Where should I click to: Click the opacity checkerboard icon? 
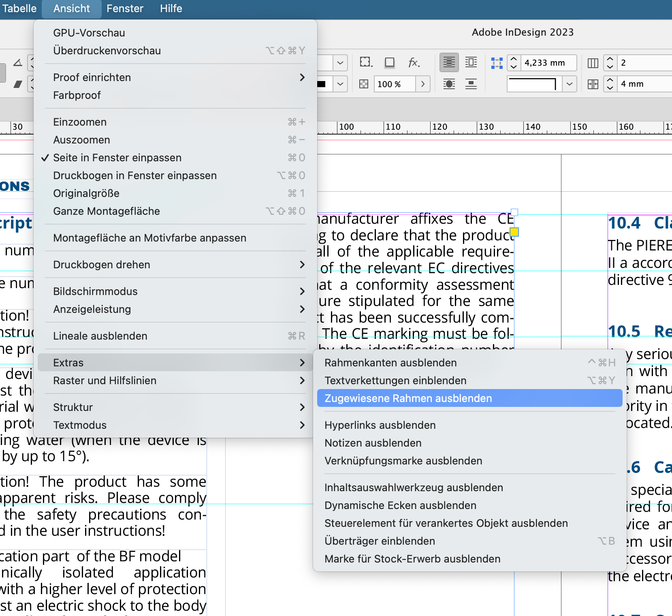(364, 84)
